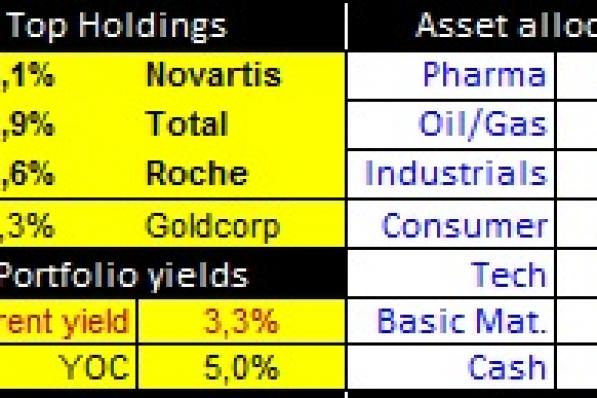
Task: Select the Consumer allocation cell
Action: [x=451, y=224]
